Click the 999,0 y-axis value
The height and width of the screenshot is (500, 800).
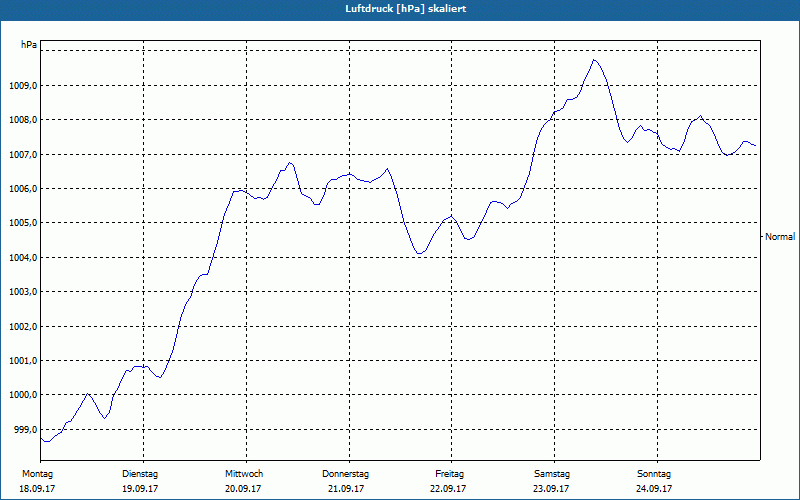25,430
